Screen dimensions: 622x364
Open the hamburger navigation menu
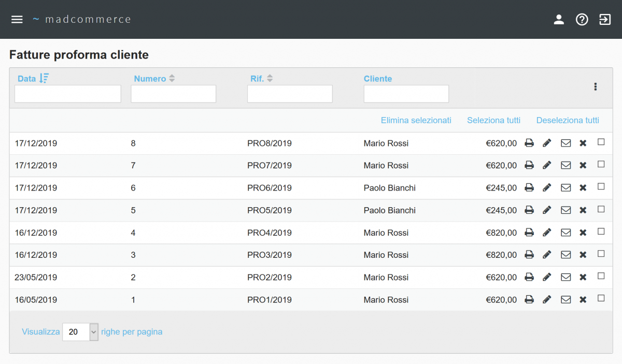[17, 20]
